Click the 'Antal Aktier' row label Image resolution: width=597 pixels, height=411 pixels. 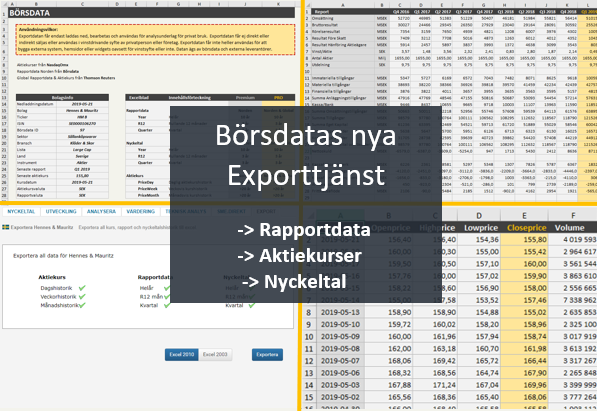(322, 58)
